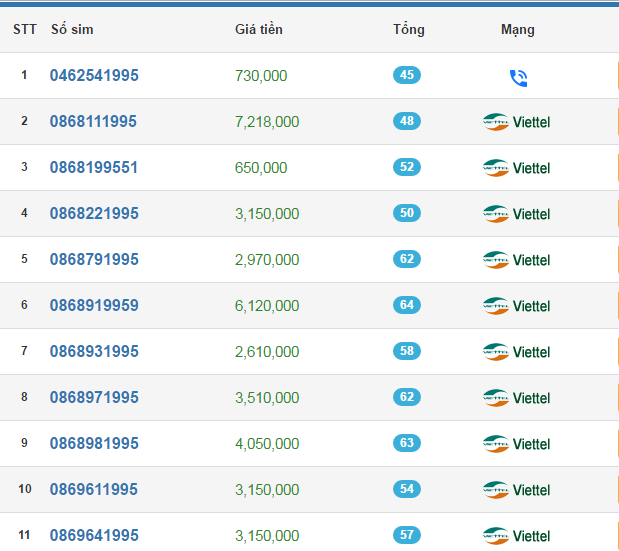This screenshot has width=619, height=551.
Task: Open SIM number 0868111995
Action: (x=94, y=122)
